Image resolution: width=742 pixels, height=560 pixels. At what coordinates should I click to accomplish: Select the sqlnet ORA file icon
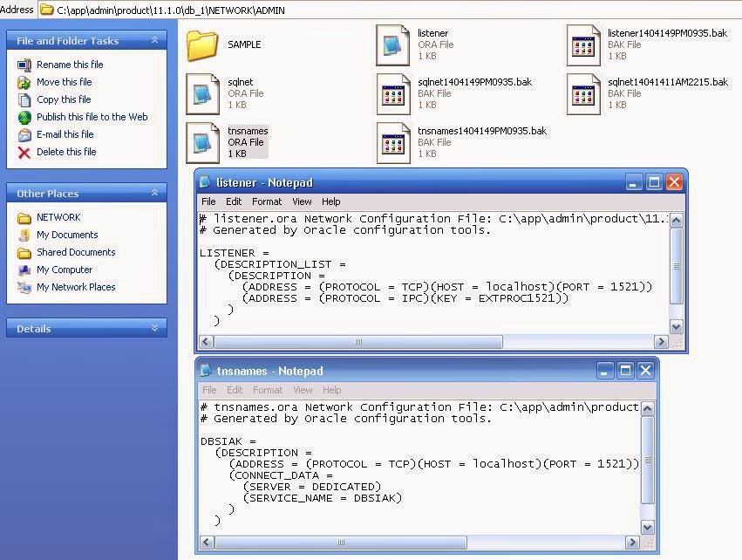click(202, 93)
